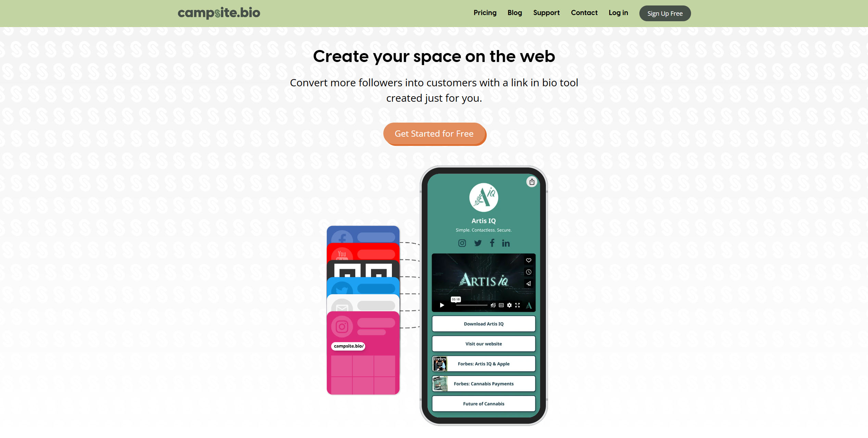This screenshot has width=868, height=438.
Task: Toggle closed captions on the video
Action: [501, 305]
